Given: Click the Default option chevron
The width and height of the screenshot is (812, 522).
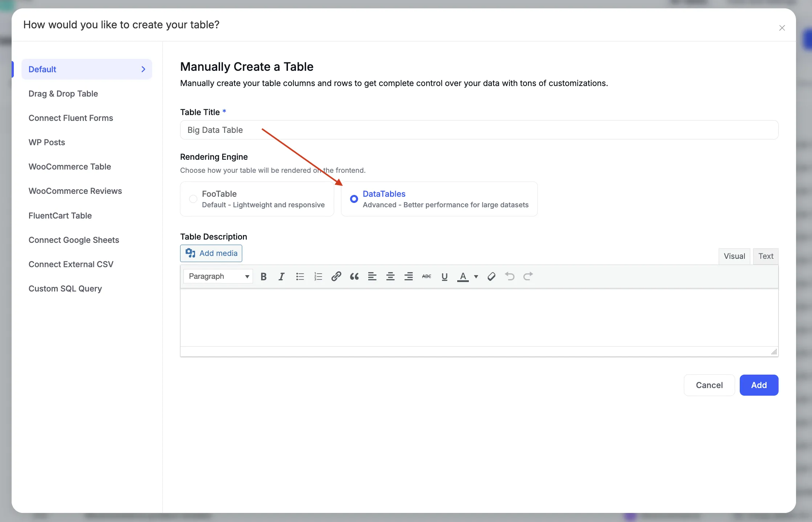Looking at the screenshot, I should click(x=143, y=69).
